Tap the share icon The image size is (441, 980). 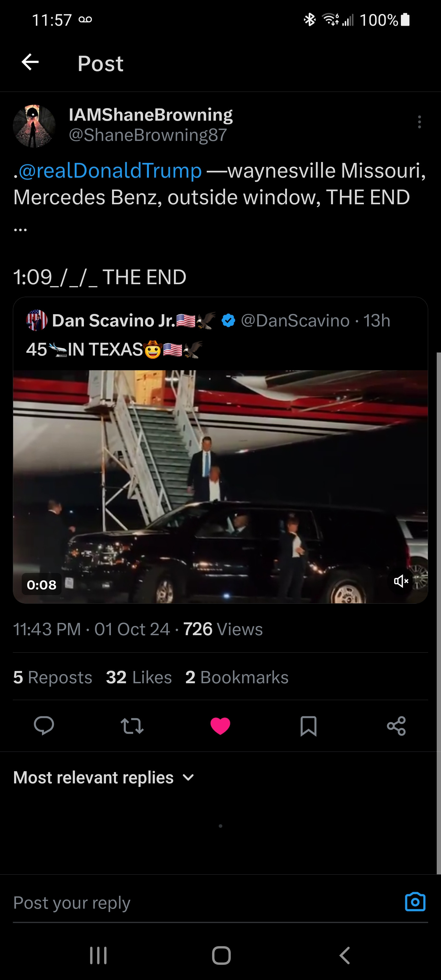coord(396,725)
